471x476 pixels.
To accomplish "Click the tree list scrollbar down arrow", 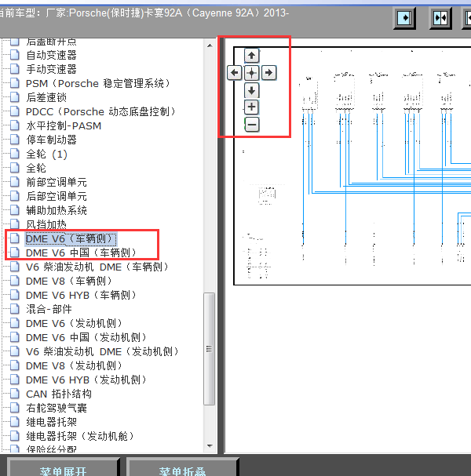I will [x=210, y=446].
